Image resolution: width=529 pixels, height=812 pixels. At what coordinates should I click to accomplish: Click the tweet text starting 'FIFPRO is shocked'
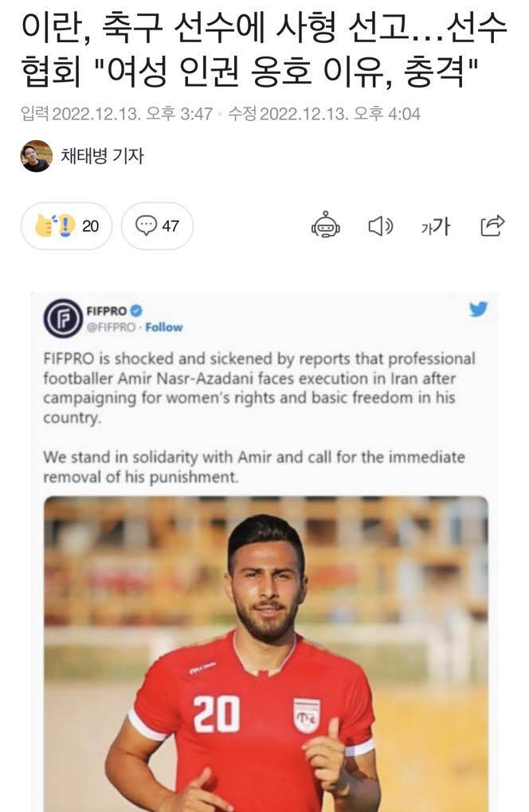259,388
